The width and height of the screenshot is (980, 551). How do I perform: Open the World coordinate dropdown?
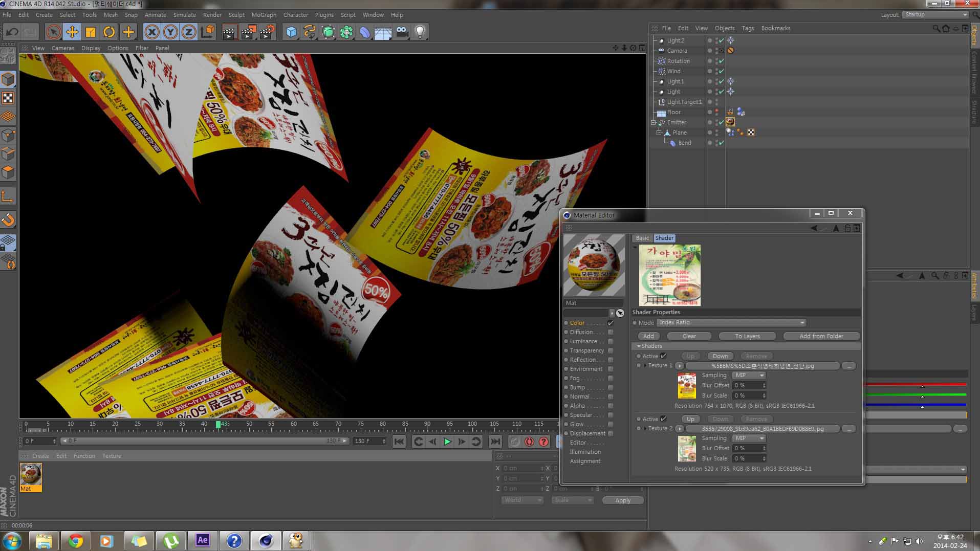click(x=522, y=500)
